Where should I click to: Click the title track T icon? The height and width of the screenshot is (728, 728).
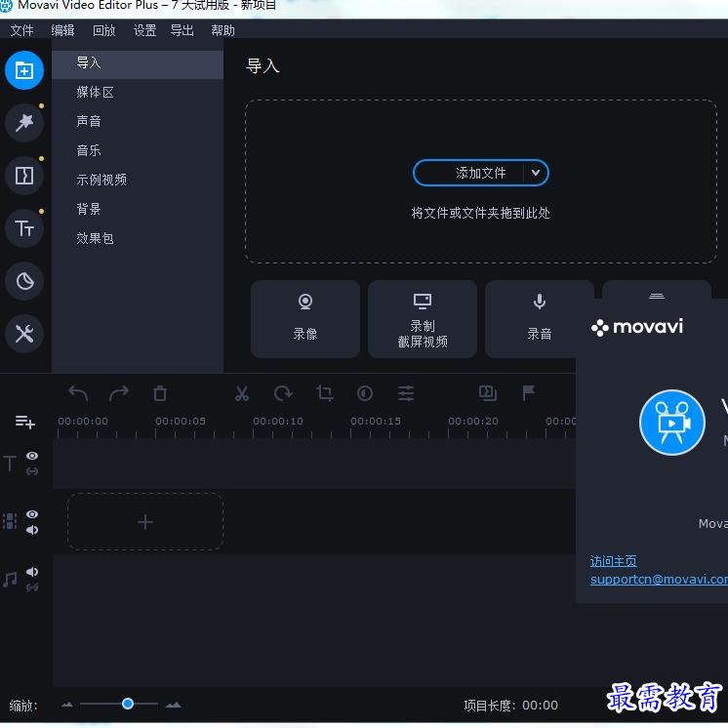pyautogui.click(x=10, y=463)
